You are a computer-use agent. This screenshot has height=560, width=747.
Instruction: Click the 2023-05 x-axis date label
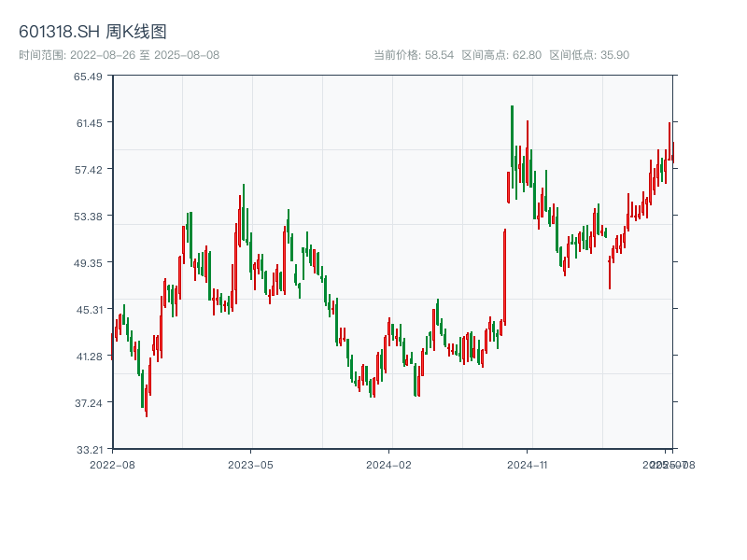(x=251, y=464)
